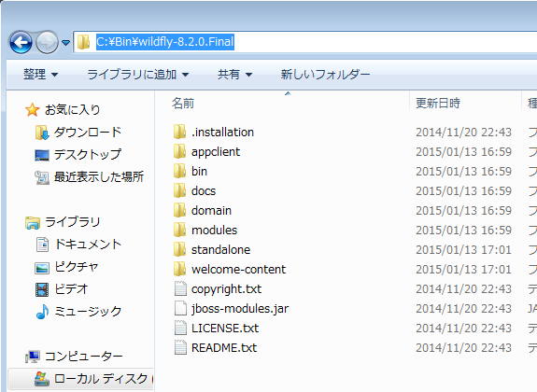Click the ピクチャ picture icon

pos(42,268)
